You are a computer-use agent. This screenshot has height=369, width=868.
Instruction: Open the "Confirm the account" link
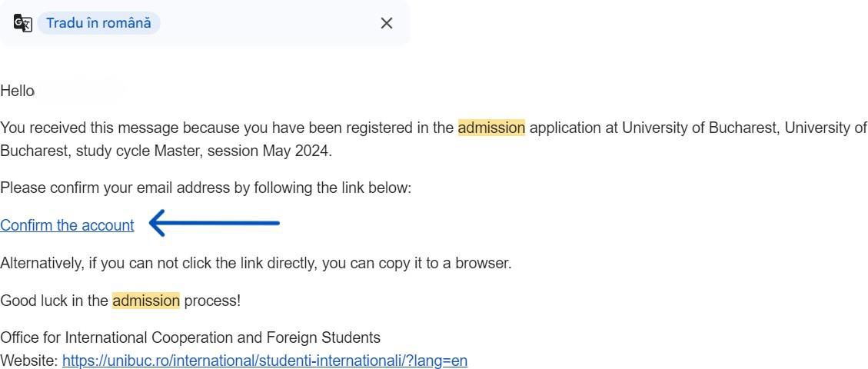click(x=67, y=225)
